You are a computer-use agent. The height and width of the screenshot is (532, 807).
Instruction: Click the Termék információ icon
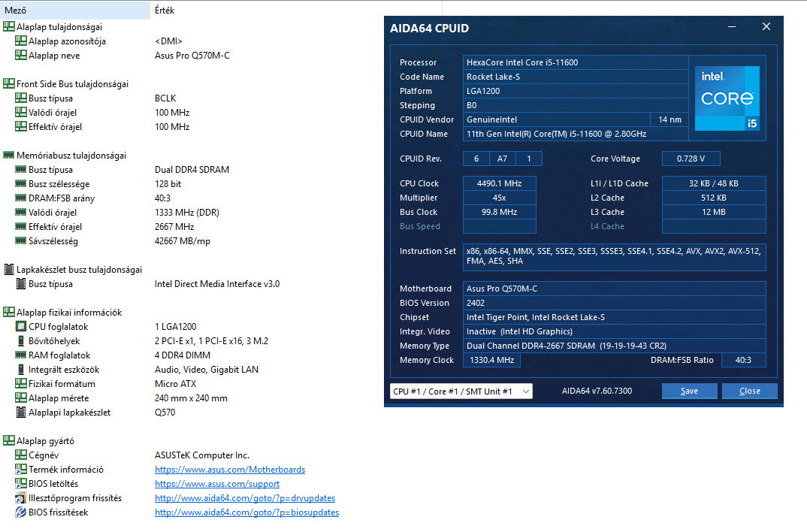tap(21, 469)
